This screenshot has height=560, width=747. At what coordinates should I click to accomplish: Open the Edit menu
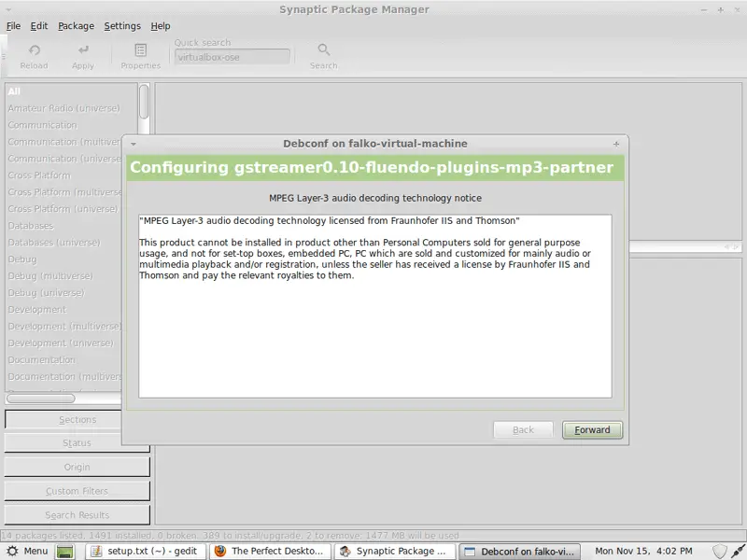pyautogui.click(x=39, y=26)
